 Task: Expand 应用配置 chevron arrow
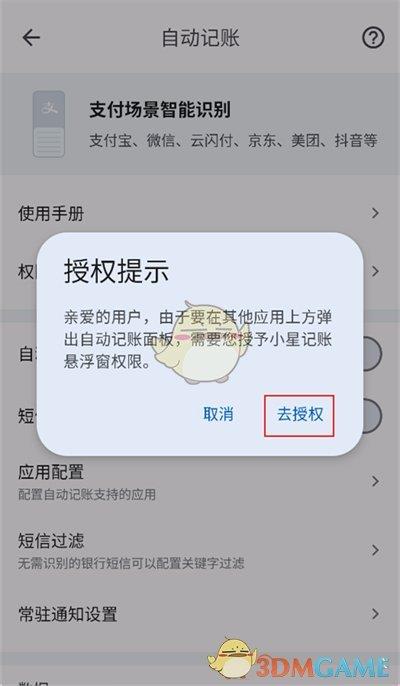click(x=375, y=481)
